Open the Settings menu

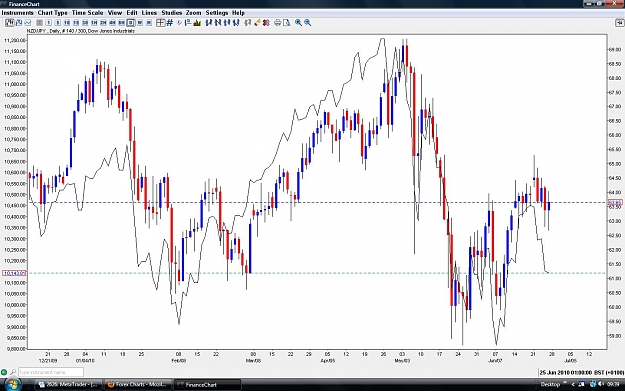tap(216, 13)
